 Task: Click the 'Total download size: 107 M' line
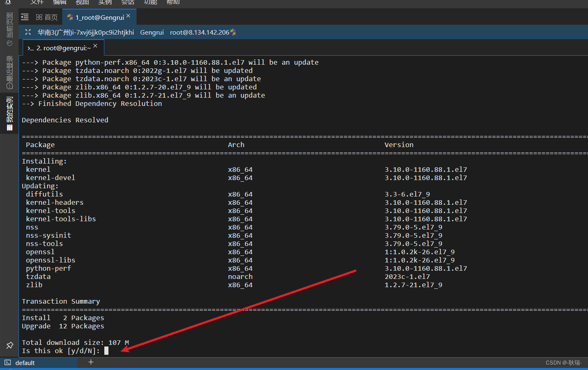point(75,342)
